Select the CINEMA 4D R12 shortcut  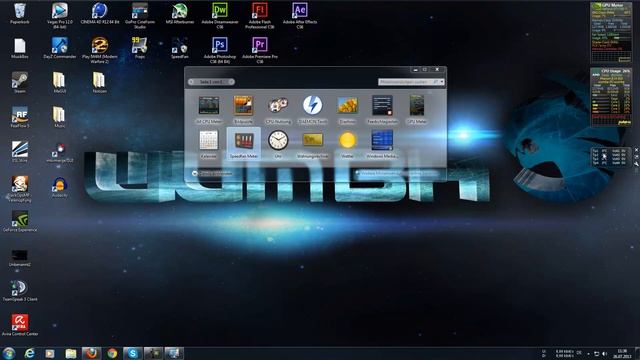(100, 14)
